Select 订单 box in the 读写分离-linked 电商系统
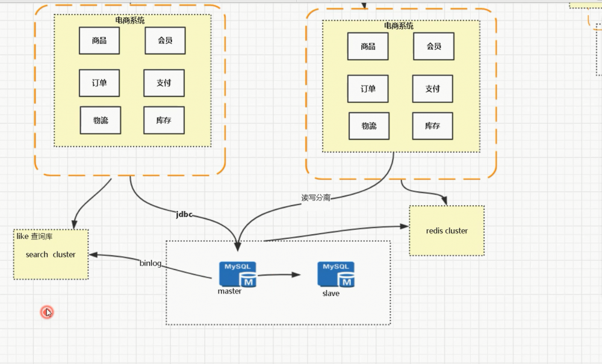 pyautogui.click(x=368, y=89)
